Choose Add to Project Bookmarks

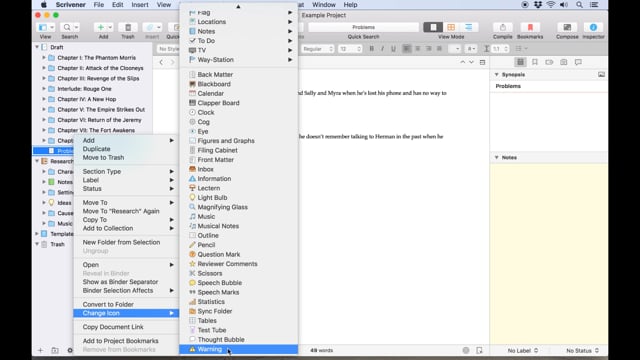click(126, 341)
